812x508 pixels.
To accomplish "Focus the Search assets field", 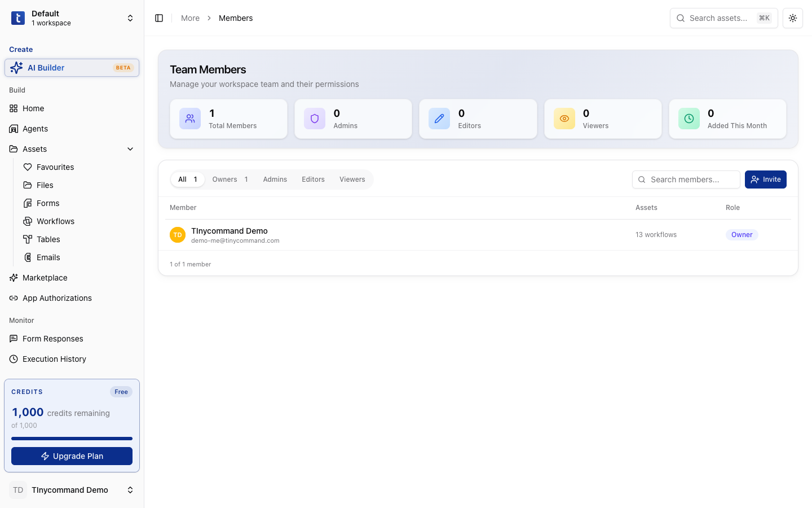I will click(723, 18).
